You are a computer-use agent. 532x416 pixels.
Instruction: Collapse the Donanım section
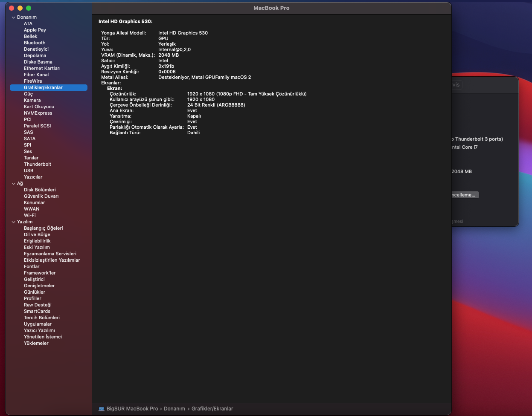(x=14, y=17)
